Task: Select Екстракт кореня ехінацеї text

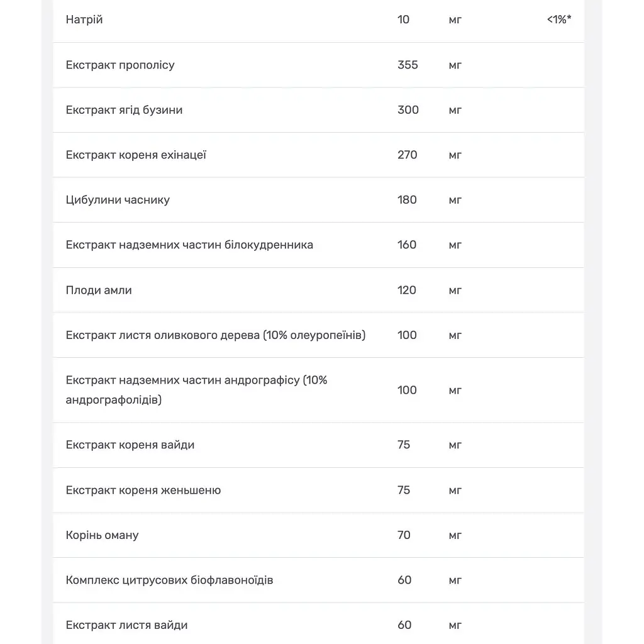Action: (136, 155)
